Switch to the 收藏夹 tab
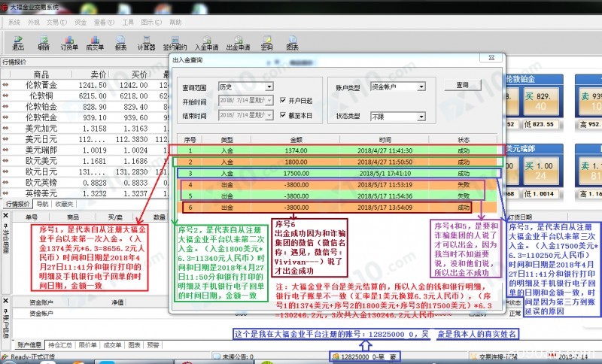Viewport: 602px width, 364px height. pyautogui.click(x=63, y=204)
